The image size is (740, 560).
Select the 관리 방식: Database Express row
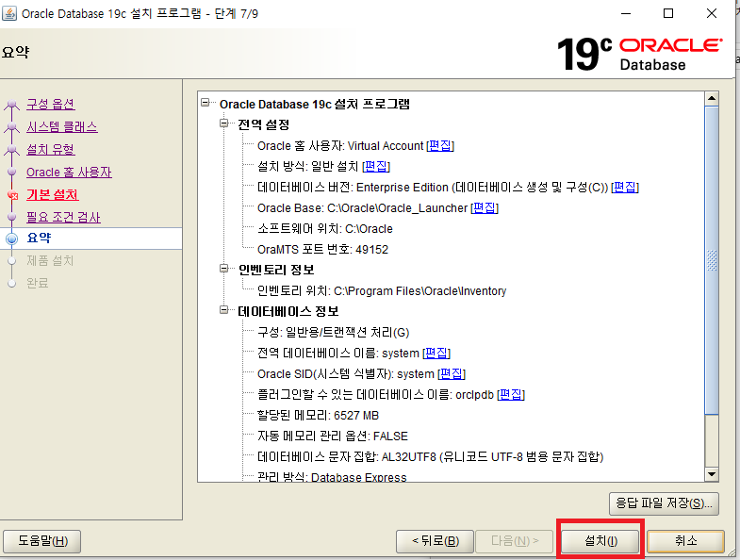pos(332,477)
